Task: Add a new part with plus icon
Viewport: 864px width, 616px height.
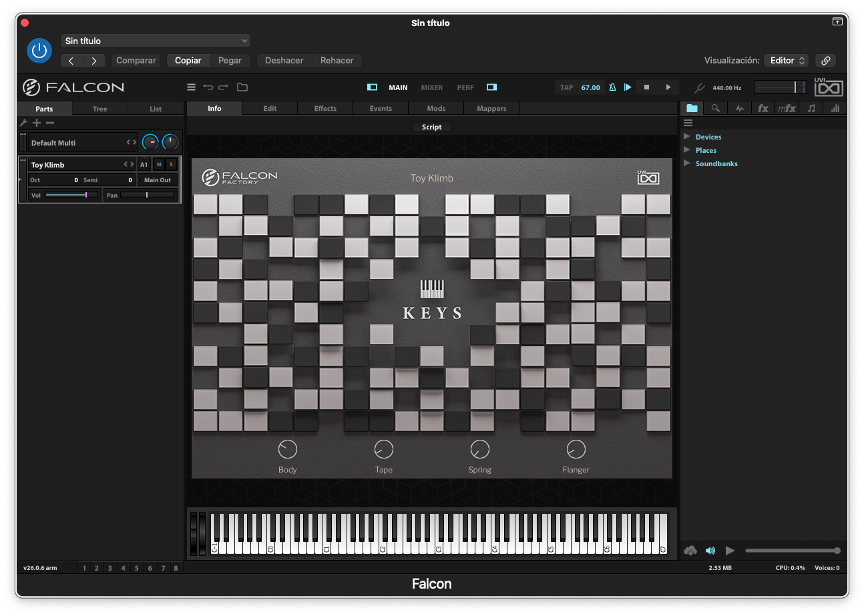Action: point(37,123)
